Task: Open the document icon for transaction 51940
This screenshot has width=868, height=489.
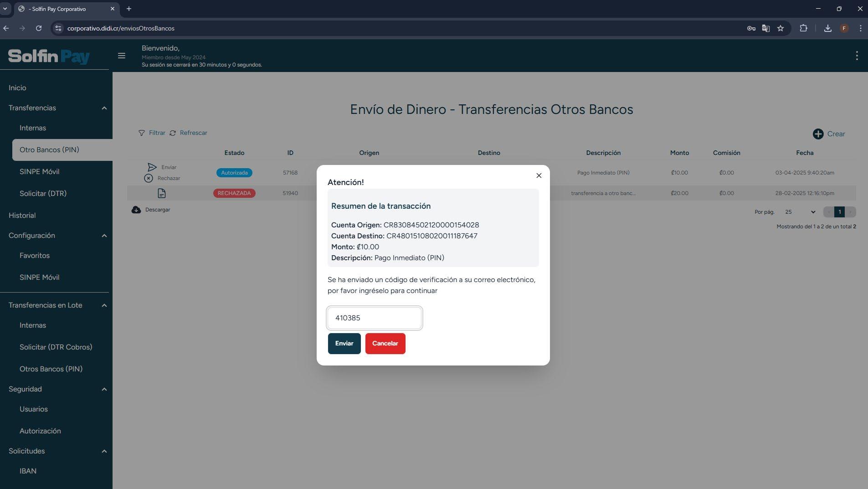Action: (161, 193)
